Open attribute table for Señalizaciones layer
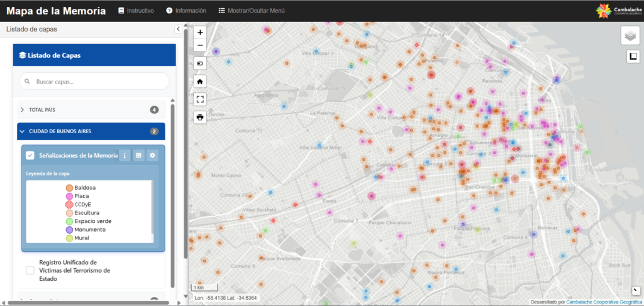 [138, 155]
